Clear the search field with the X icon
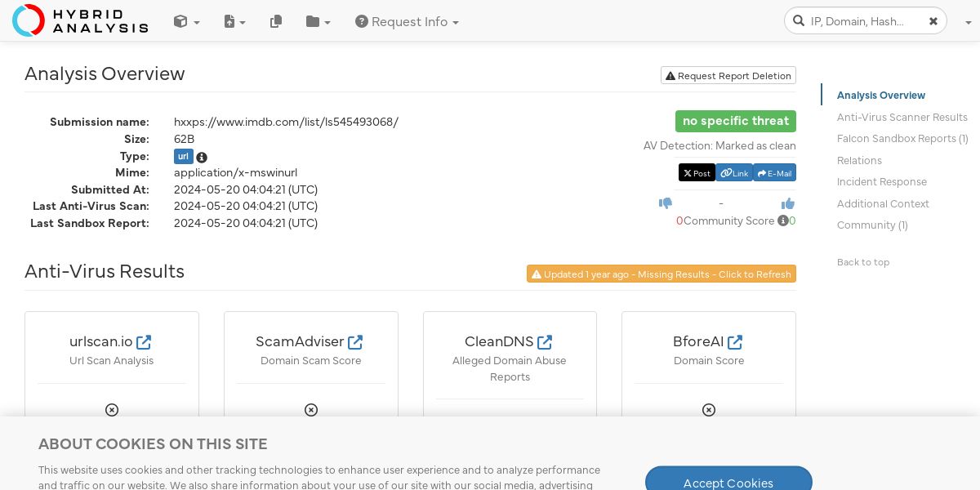Image resolution: width=980 pixels, height=490 pixels. [933, 21]
